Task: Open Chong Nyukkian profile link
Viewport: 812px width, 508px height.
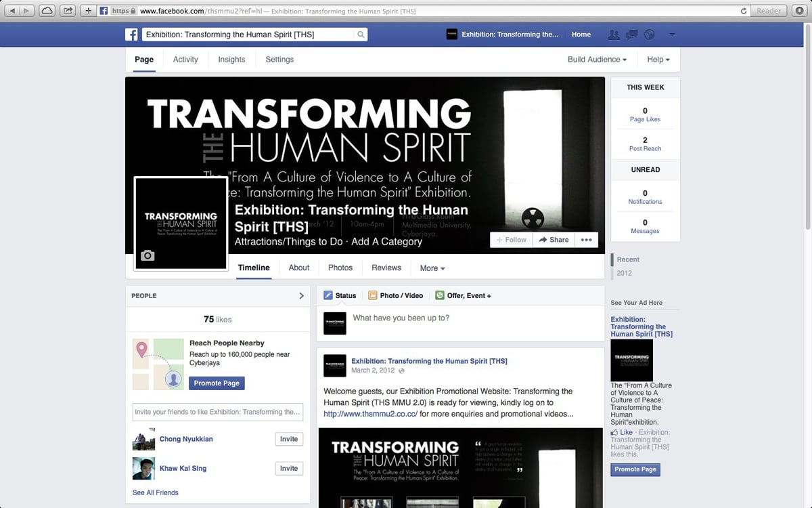Action: coord(186,439)
